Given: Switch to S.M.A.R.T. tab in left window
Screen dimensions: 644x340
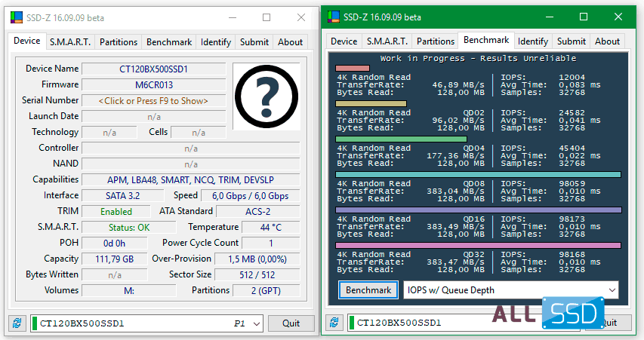Looking at the screenshot, I should [71, 42].
